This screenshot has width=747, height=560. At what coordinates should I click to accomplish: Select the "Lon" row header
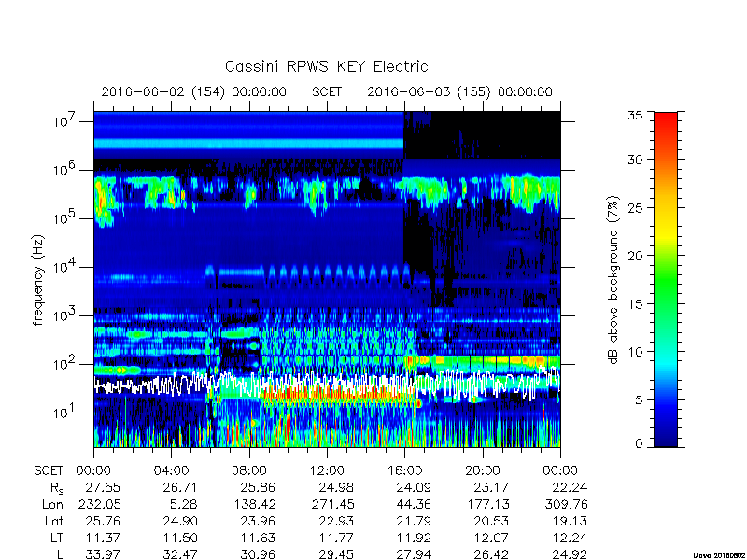pos(52,504)
